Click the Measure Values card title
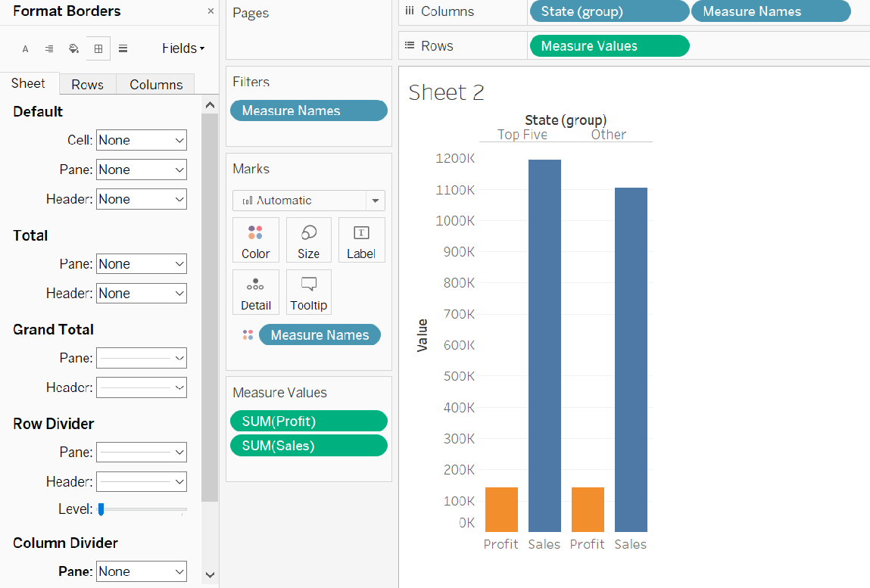Image resolution: width=870 pixels, height=588 pixels. 279,393
